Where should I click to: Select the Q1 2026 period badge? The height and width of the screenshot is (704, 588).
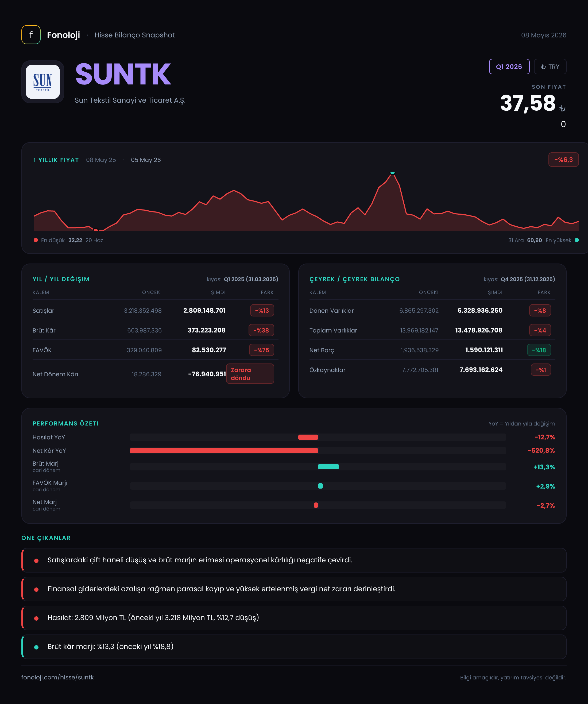509,67
